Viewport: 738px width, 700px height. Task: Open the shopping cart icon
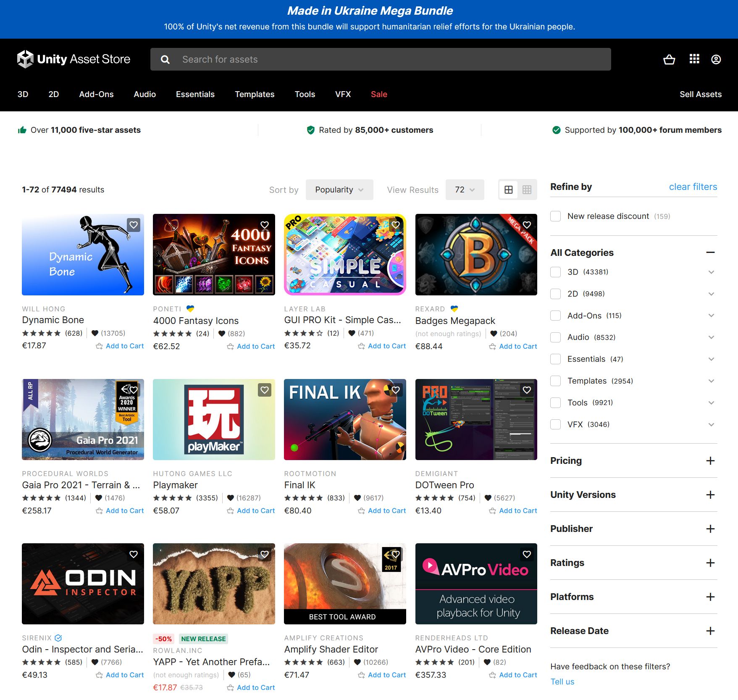coord(669,59)
